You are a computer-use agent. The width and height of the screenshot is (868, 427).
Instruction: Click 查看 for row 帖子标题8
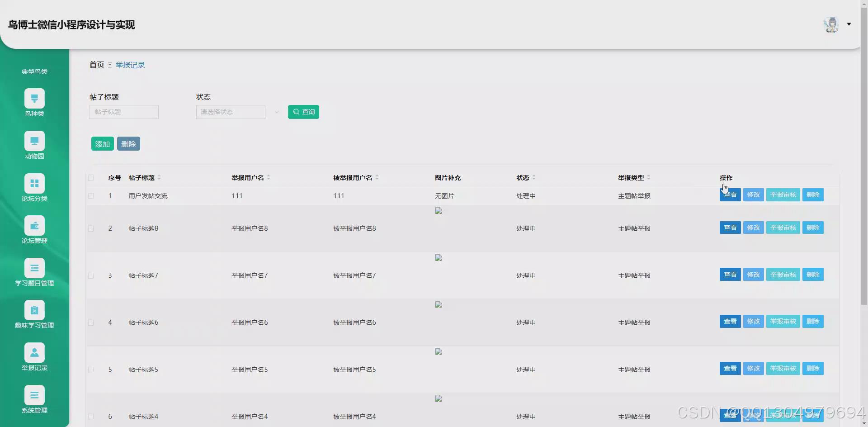point(730,228)
